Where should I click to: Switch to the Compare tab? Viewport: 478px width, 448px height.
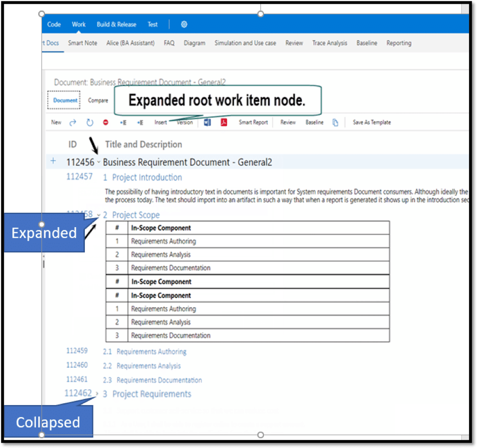(98, 101)
